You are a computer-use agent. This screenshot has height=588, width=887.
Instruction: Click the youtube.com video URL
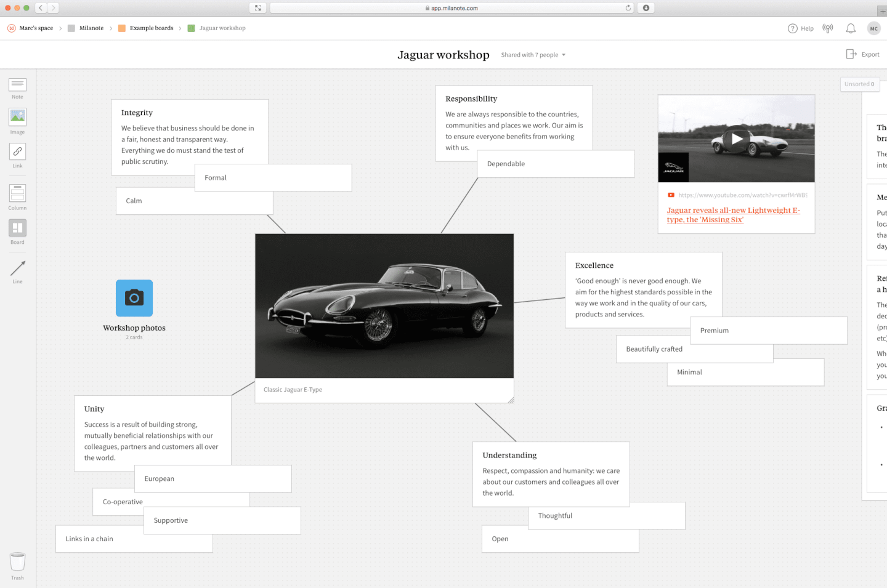pos(742,195)
